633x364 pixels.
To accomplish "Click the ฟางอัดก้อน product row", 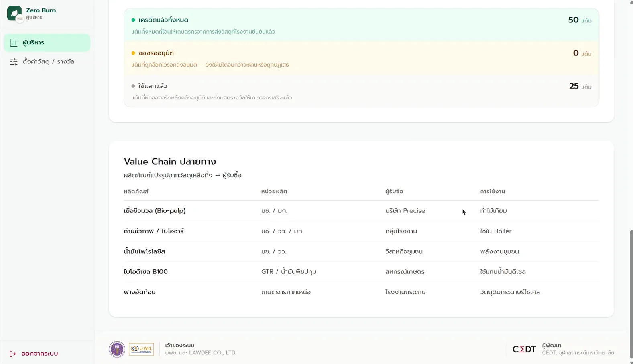I will pos(361,292).
